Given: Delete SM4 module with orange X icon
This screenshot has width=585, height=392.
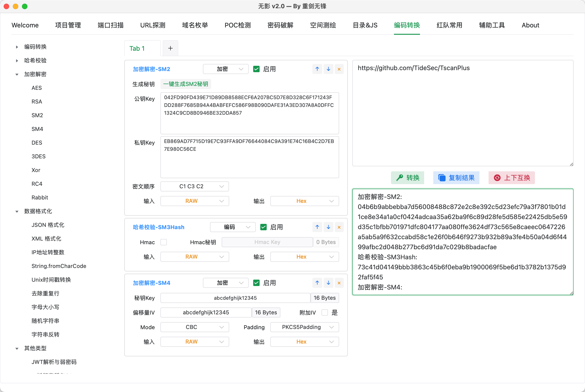Looking at the screenshot, I should pyautogui.click(x=339, y=283).
